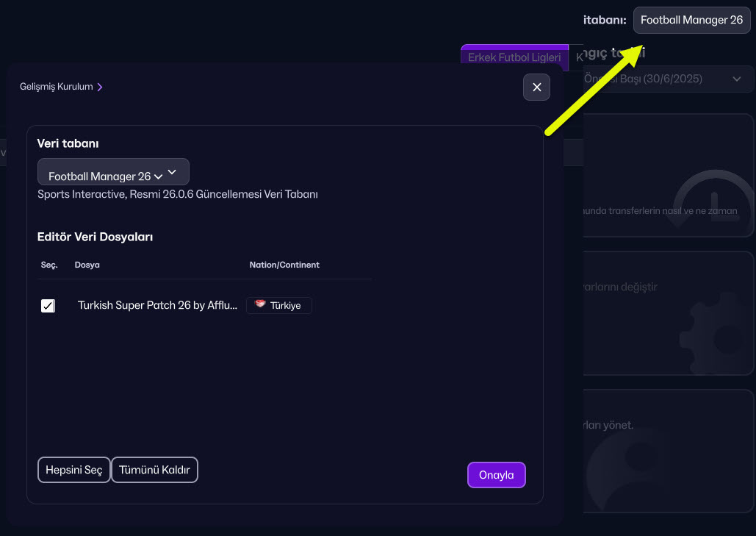Screen dimensions: 756x536
Task: Click the Gelişmiş Kurulum breadcrumb text
Action: 57,87
